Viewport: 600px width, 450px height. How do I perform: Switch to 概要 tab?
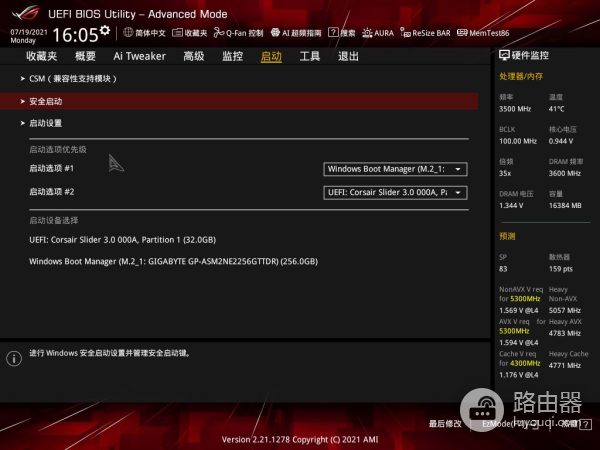tap(85, 56)
